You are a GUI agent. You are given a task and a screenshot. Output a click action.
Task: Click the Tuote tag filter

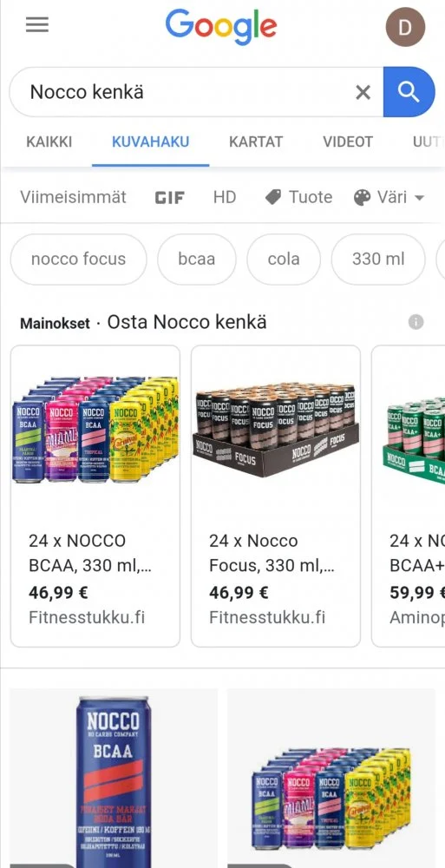coord(299,197)
